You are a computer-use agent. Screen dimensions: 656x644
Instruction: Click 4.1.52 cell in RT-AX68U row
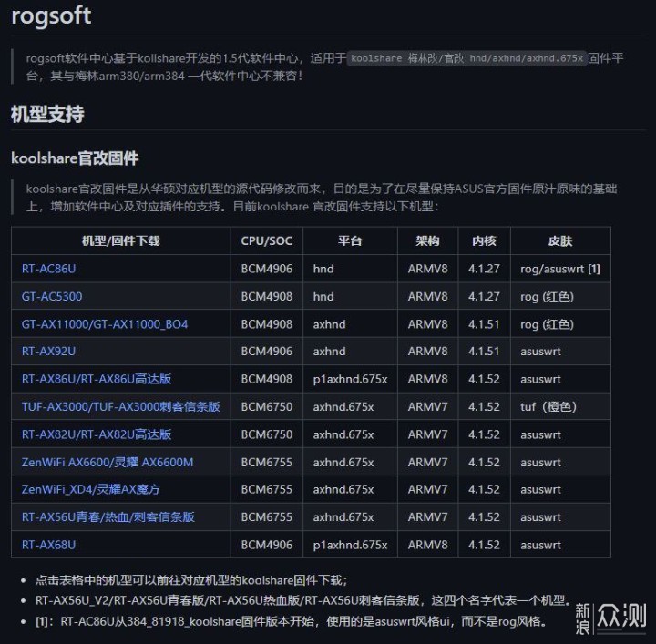484,545
